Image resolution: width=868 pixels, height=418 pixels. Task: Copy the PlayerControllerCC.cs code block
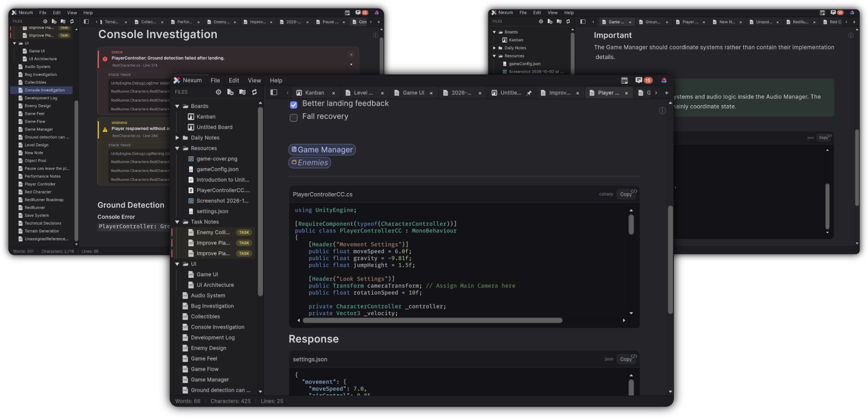coord(627,194)
